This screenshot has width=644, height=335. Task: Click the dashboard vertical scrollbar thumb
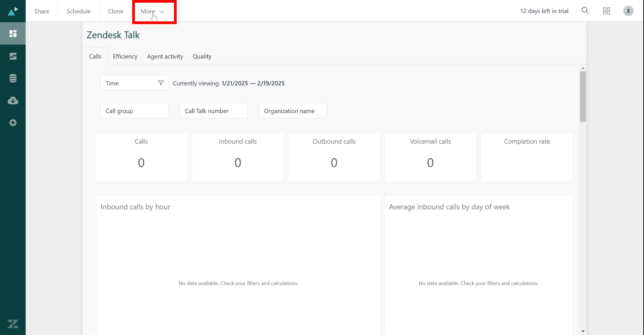583,97
